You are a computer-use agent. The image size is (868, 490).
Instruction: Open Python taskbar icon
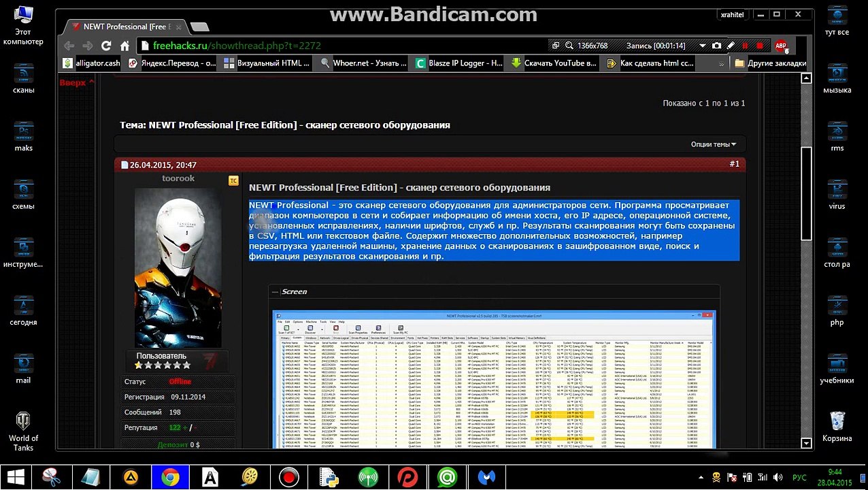[329, 477]
